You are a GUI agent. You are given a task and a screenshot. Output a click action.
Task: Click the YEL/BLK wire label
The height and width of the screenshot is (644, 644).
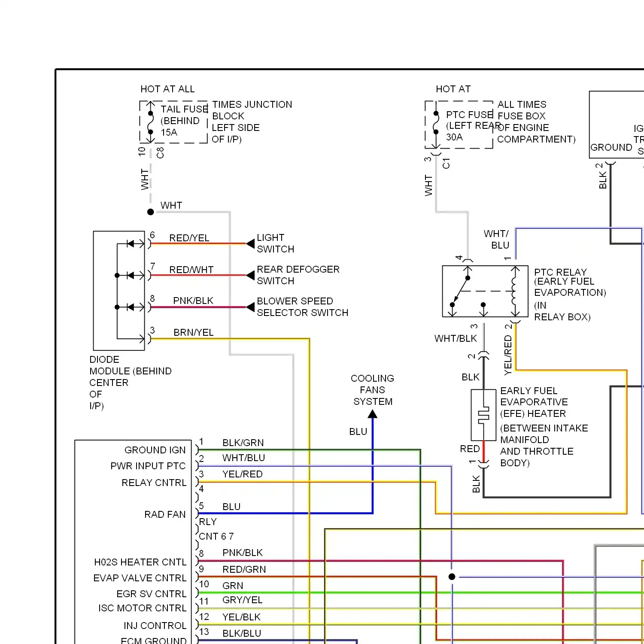pyautogui.click(x=241, y=617)
